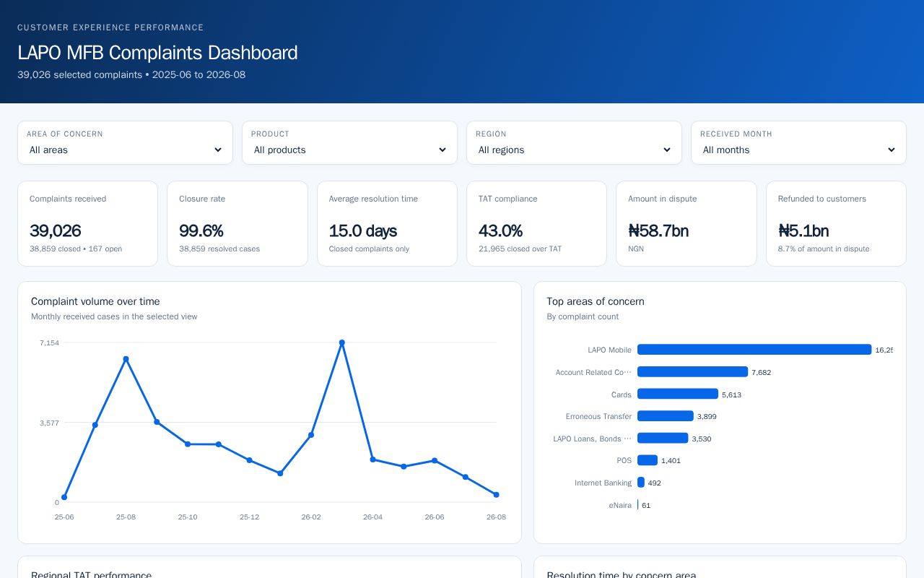The image size is (924, 578).
Task: Click the Internet Banking bar
Action: (x=641, y=483)
